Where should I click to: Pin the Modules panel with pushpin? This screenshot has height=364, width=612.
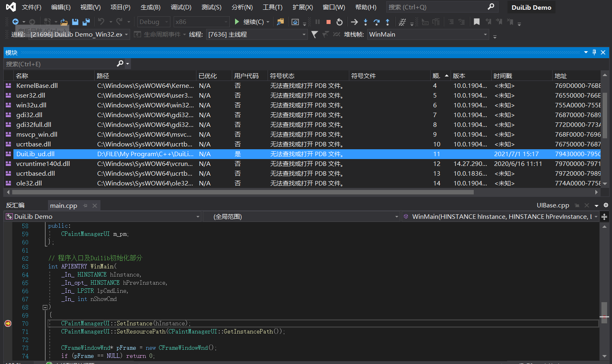594,52
